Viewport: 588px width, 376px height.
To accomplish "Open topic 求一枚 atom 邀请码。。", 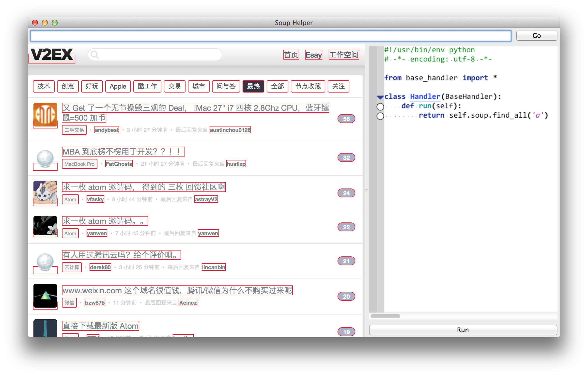I will click(x=105, y=221).
